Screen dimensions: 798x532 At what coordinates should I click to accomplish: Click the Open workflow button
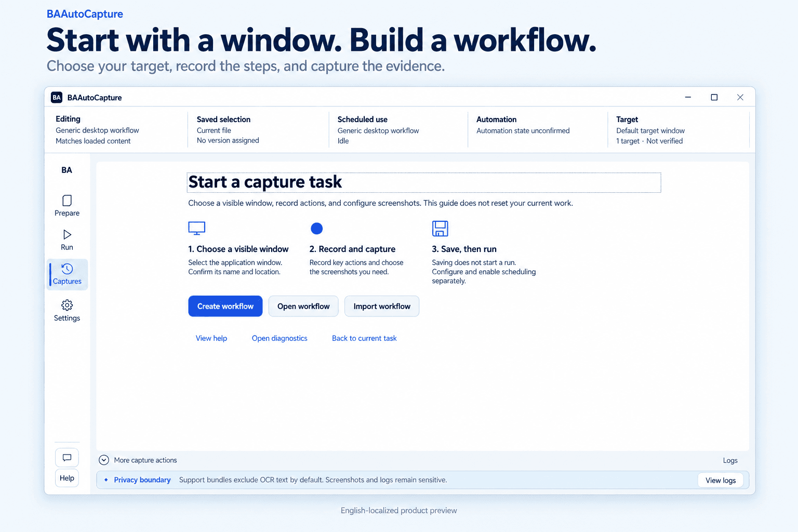(x=303, y=306)
